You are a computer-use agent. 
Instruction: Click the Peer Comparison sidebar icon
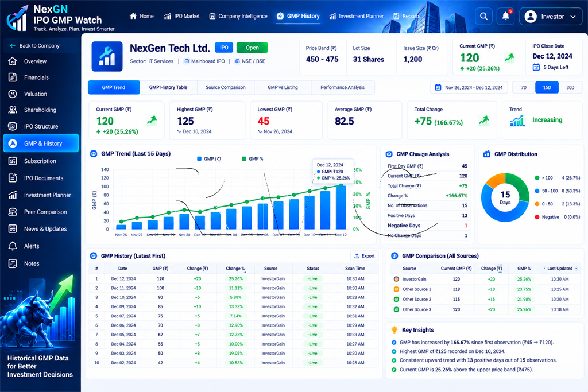(13, 212)
